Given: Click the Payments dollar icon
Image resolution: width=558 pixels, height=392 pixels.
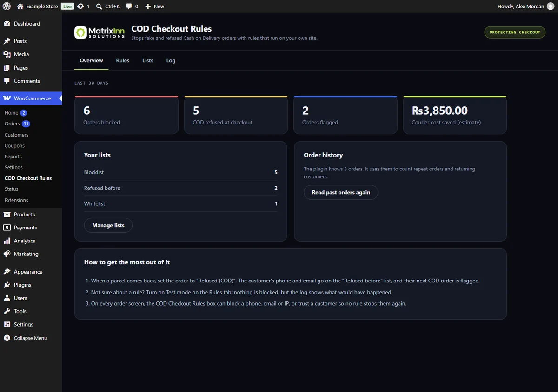Looking at the screenshot, I should (7, 228).
